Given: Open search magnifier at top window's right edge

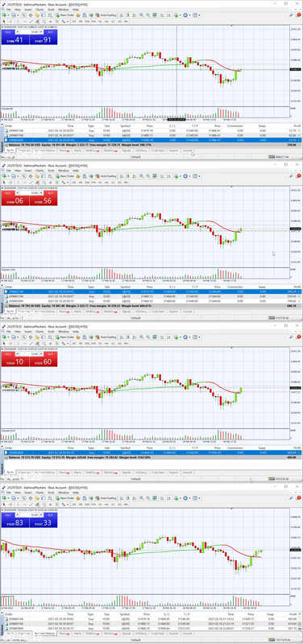Looking at the screenshot, I should 291,14.
